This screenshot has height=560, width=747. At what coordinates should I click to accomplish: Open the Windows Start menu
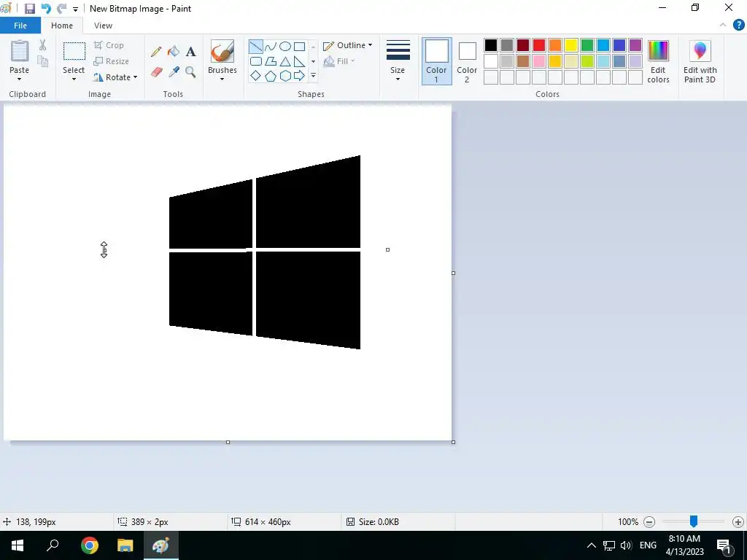click(x=18, y=545)
